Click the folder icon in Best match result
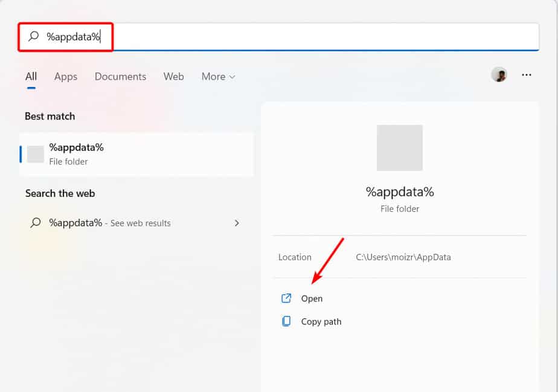This screenshot has width=558, height=392. [x=36, y=154]
